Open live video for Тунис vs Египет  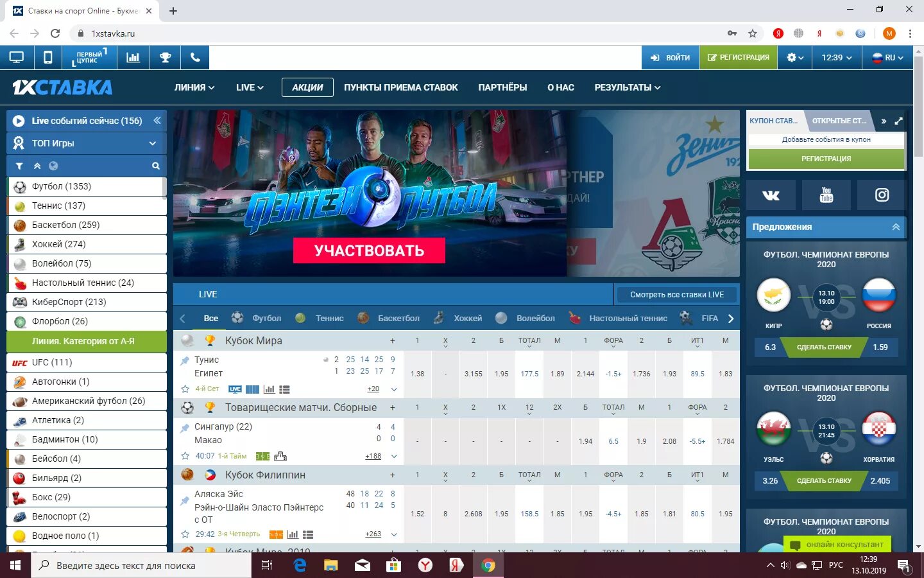(x=235, y=389)
